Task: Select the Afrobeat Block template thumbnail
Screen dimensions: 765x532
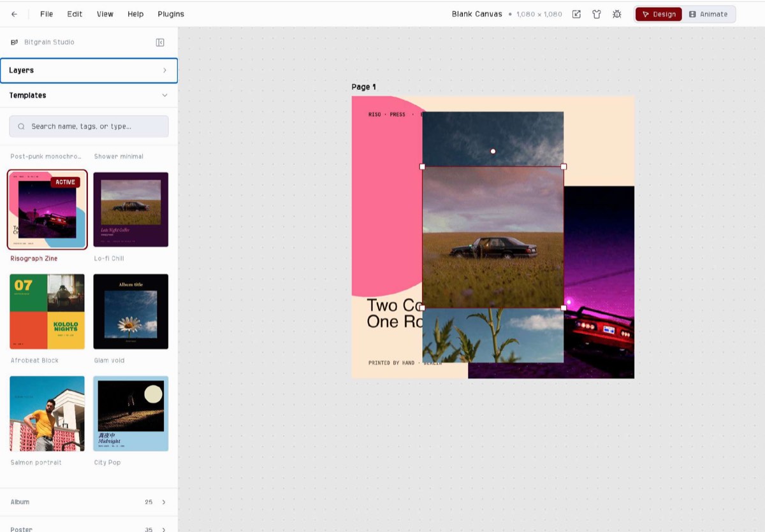Action: [x=47, y=312]
